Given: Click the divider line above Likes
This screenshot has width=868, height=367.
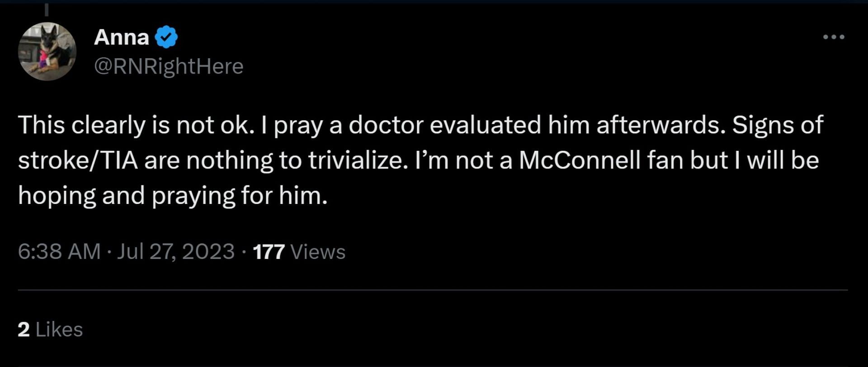Looking at the screenshot, I should pos(433,290).
